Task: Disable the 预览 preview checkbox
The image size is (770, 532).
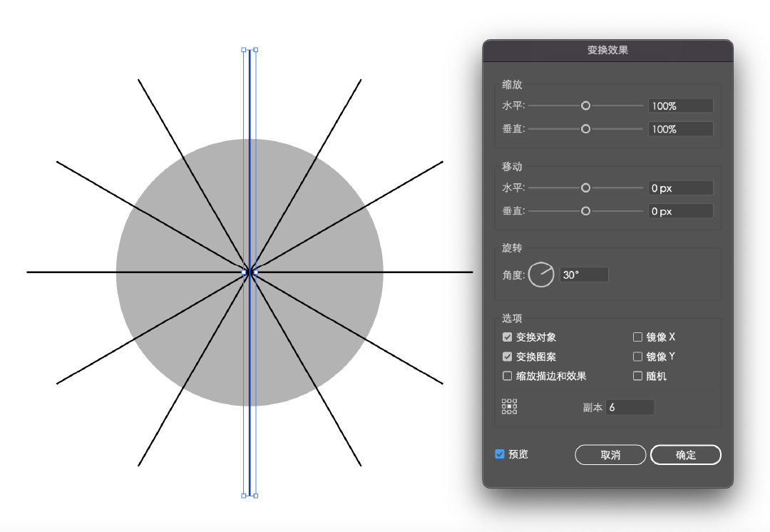Action: (500, 454)
